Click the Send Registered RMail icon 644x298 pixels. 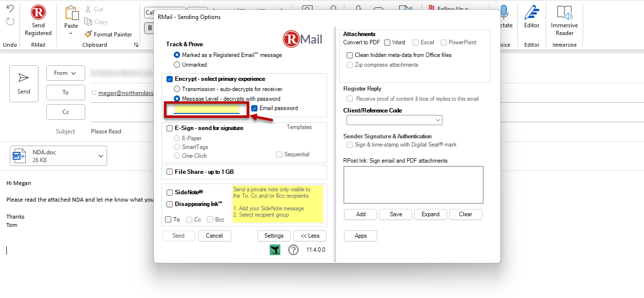(x=38, y=12)
